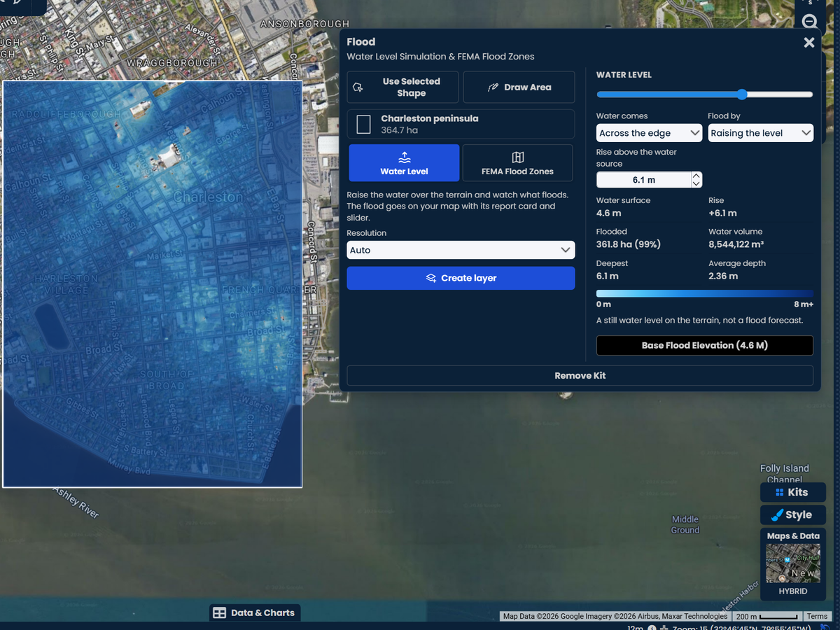Open the Water comes dropdown
This screenshot has height=630, width=840.
(x=649, y=133)
